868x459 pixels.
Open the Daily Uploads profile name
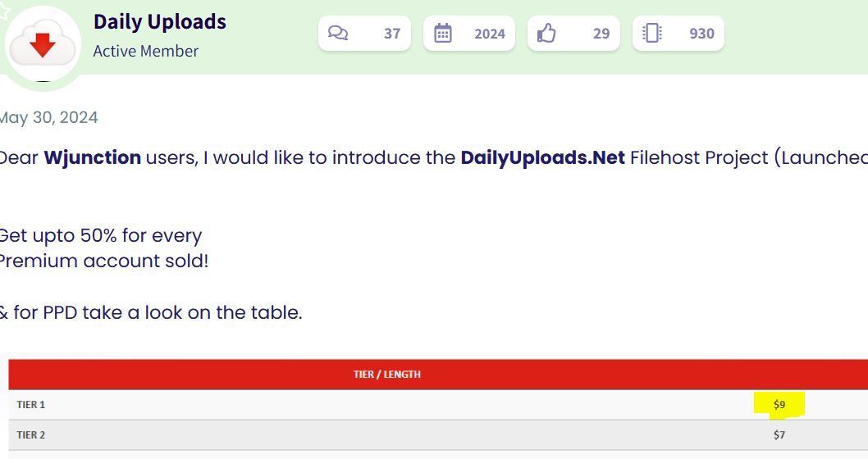click(x=160, y=21)
